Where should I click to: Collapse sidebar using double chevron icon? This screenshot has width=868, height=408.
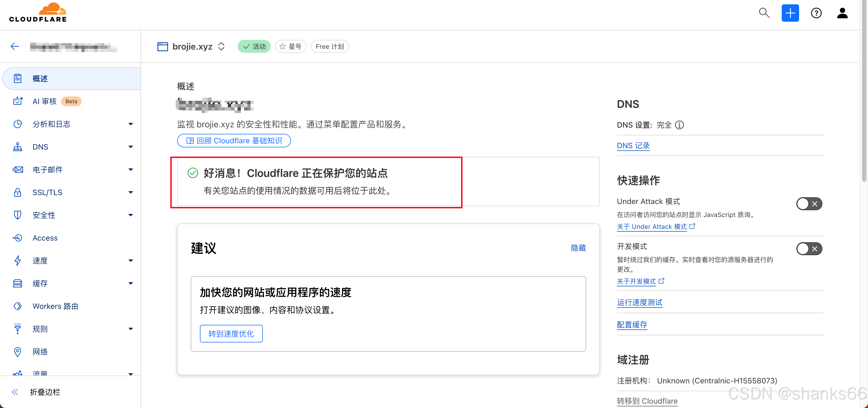point(15,392)
